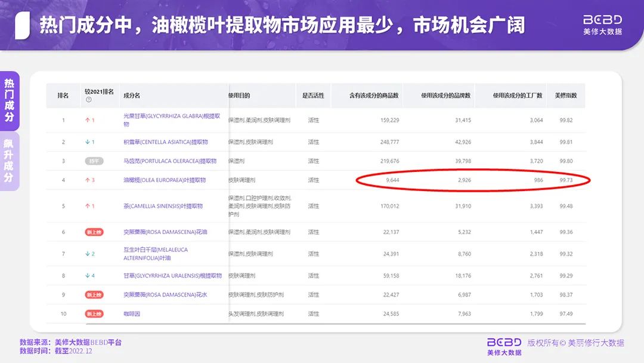Image resolution: width=644 pixels, height=363 pixels.
Task: Click the 使用该成分的品牌数 column header
Action: (445, 96)
